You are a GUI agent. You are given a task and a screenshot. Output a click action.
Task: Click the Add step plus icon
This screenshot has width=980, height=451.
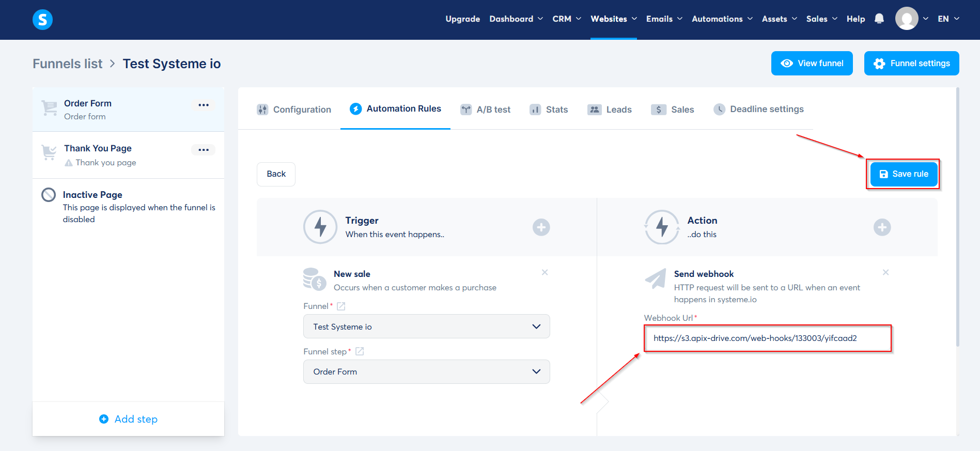coord(104,419)
